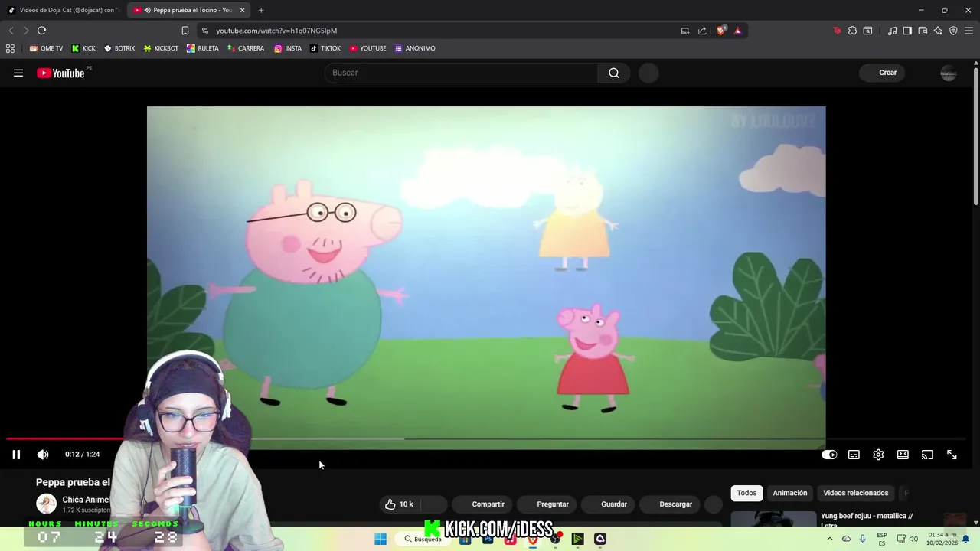Screen dimensions: 980x551
Task: Open the taskbar clock and date
Action: coord(942,539)
